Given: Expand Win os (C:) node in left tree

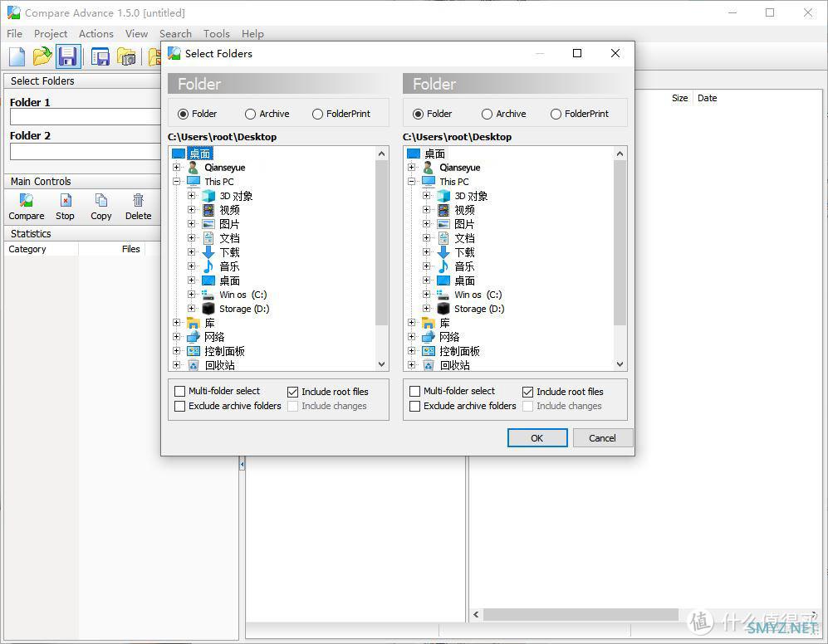Looking at the screenshot, I should 191,295.
